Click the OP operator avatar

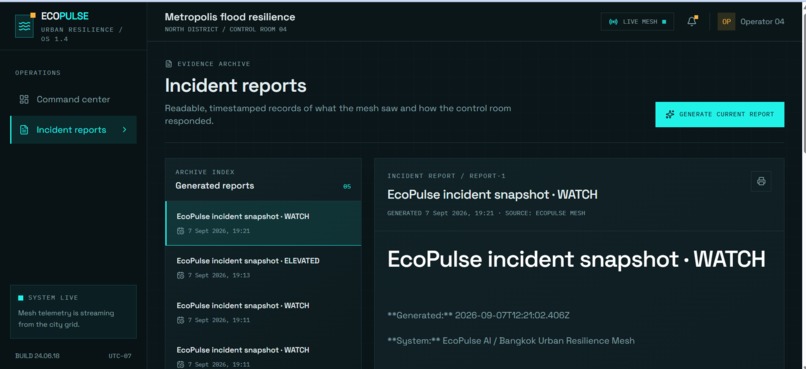coord(726,22)
